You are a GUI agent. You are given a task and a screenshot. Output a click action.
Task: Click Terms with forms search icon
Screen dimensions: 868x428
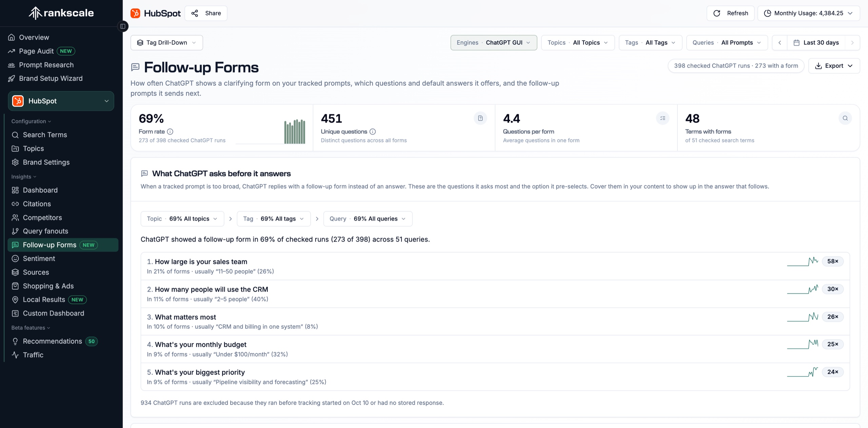tap(845, 118)
